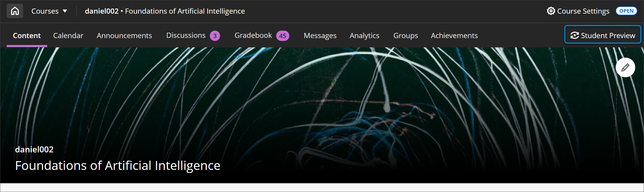
Task: Click the Foundations of Artificial Intelligence banner heading
Action: coord(118,165)
